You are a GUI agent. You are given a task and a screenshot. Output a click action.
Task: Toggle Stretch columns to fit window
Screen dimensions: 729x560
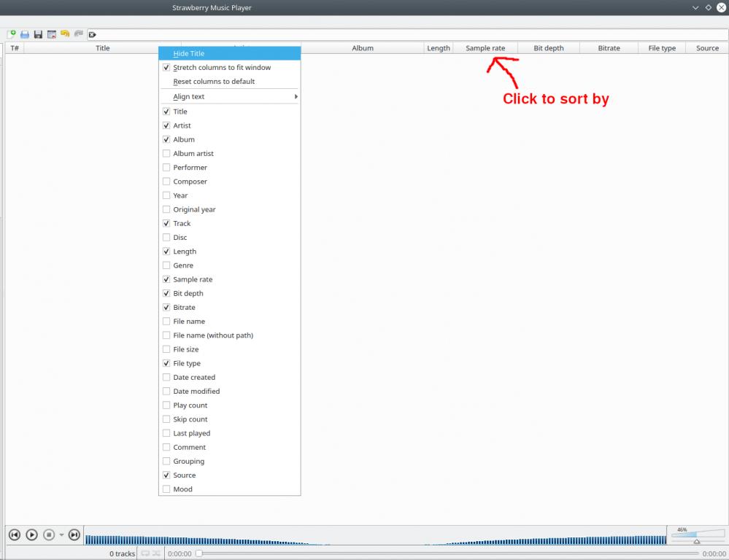point(230,67)
